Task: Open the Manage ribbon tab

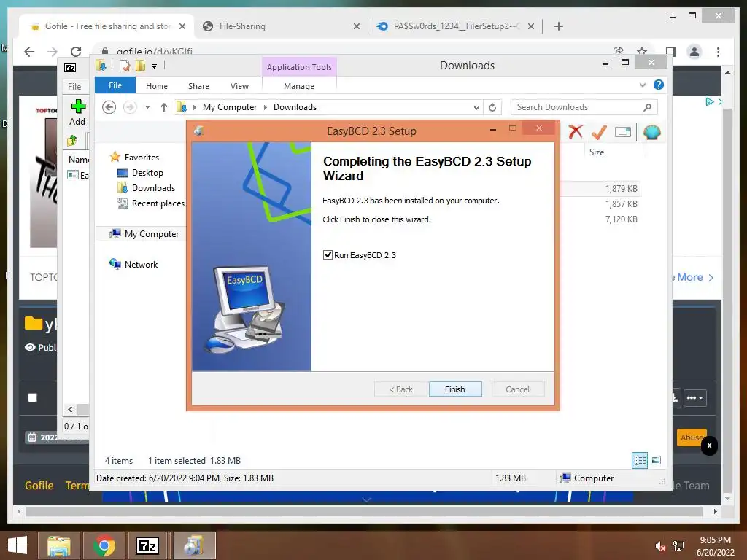Action: click(299, 86)
